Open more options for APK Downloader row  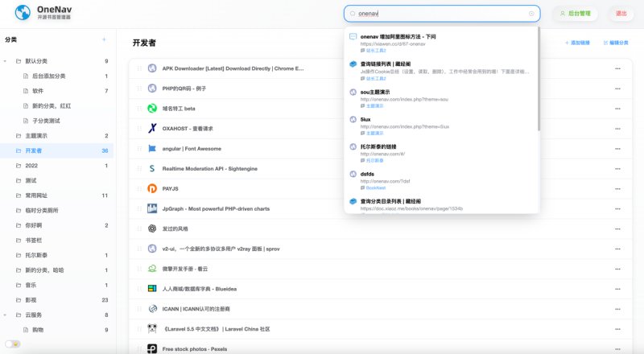click(x=617, y=68)
